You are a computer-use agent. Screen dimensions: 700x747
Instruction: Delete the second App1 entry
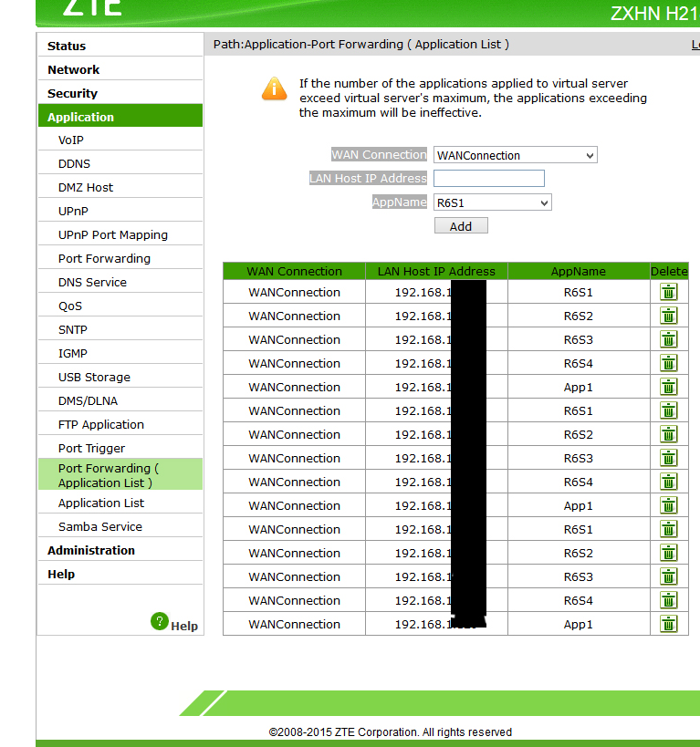click(x=669, y=505)
